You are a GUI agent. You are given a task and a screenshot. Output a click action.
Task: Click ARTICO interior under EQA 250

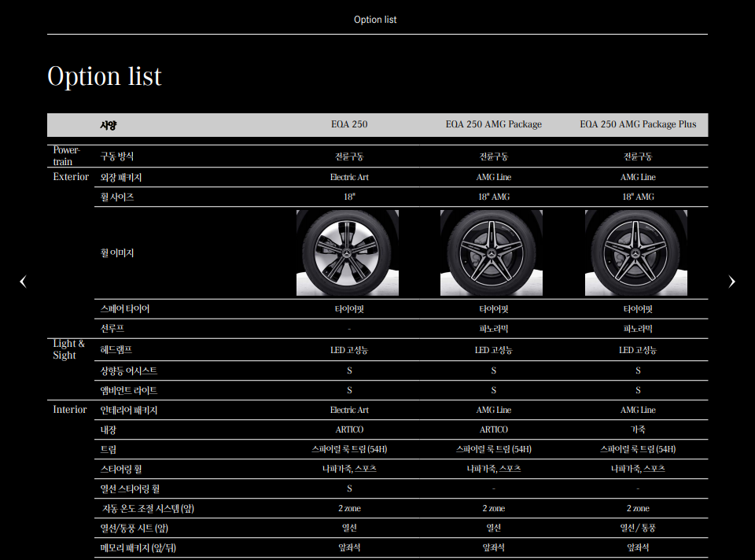click(x=349, y=429)
